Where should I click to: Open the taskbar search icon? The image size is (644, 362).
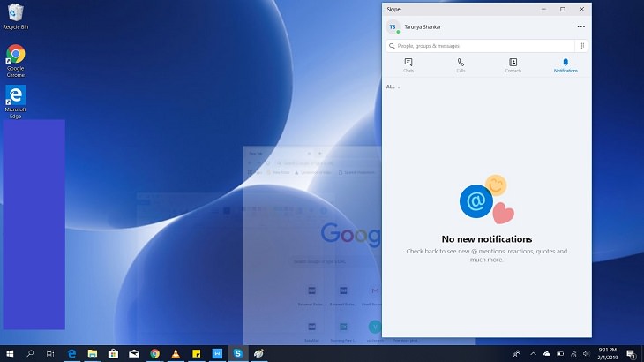(x=30, y=353)
